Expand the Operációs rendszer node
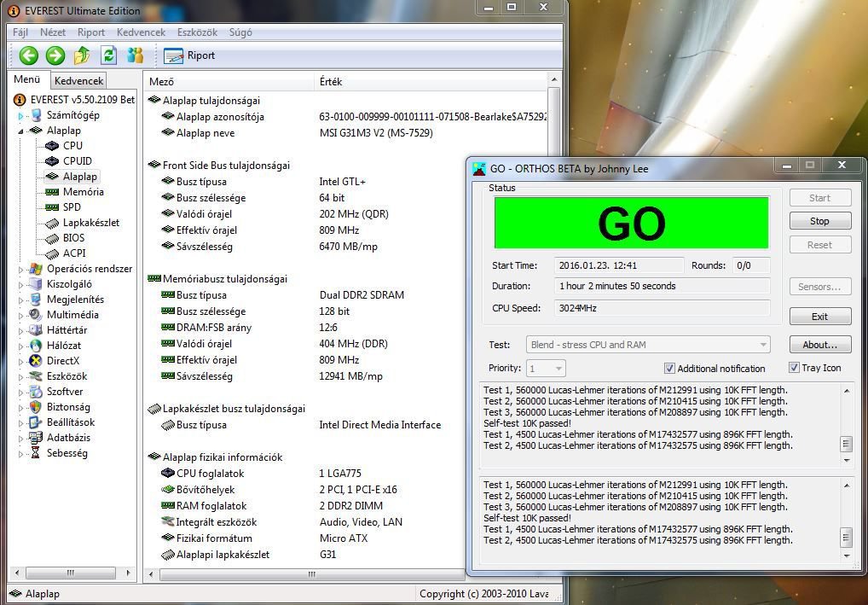 tap(20, 270)
